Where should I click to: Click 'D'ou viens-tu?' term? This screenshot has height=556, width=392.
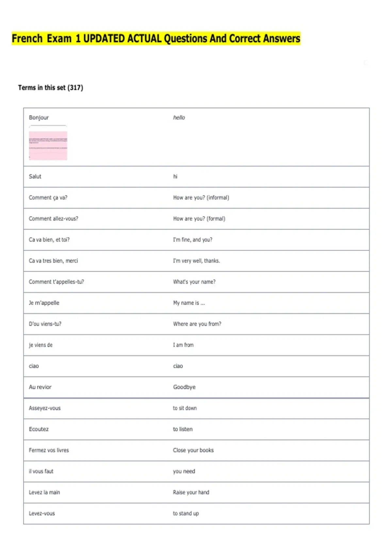pyautogui.click(x=45, y=324)
